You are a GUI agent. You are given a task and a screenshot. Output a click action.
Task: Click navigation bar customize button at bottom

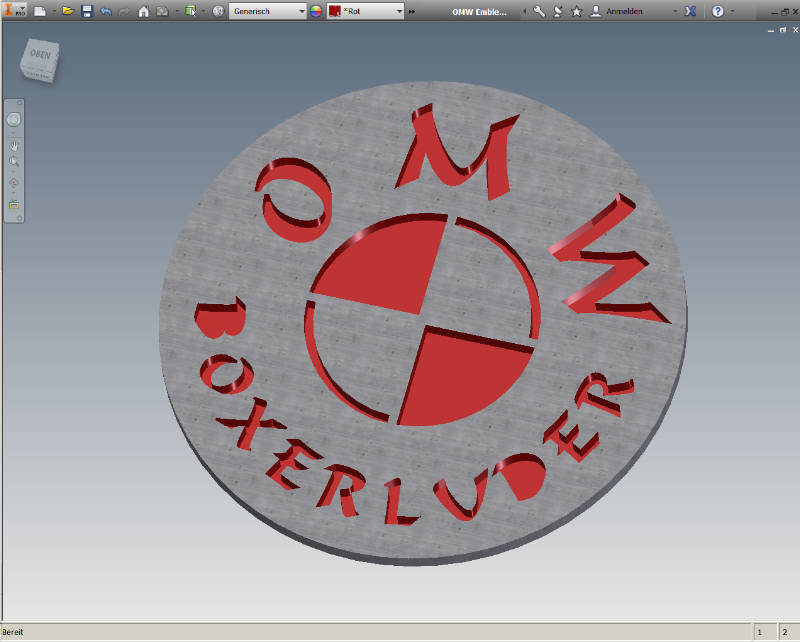[20, 218]
